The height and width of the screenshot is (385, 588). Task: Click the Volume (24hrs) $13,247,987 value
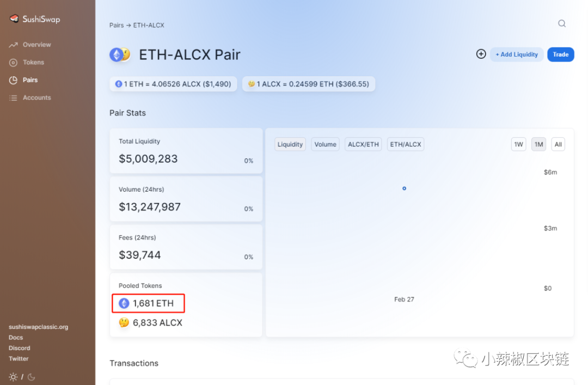coord(150,207)
